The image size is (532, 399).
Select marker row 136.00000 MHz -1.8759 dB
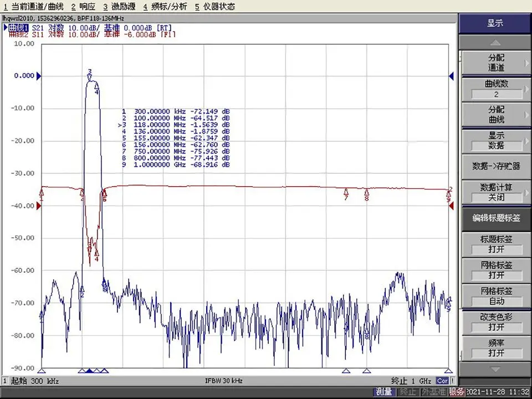click(x=176, y=131)
